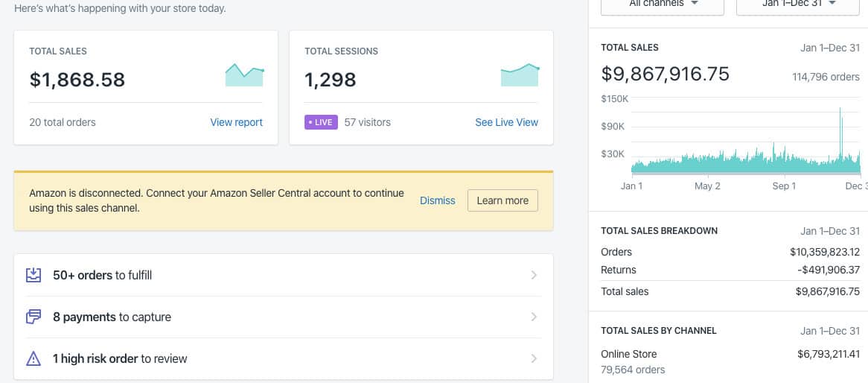
Task: Click the 79,564 orders text
Action: pyautogui.click(x=634, y=370)
